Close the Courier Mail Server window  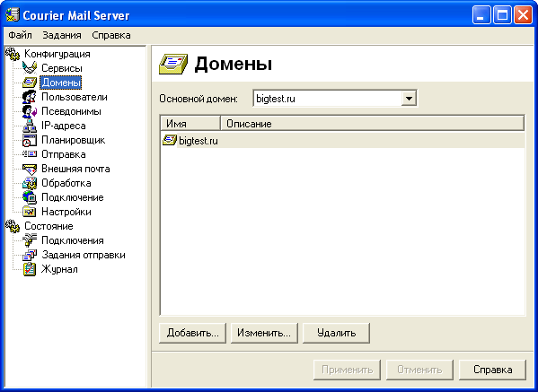(523, 15)
